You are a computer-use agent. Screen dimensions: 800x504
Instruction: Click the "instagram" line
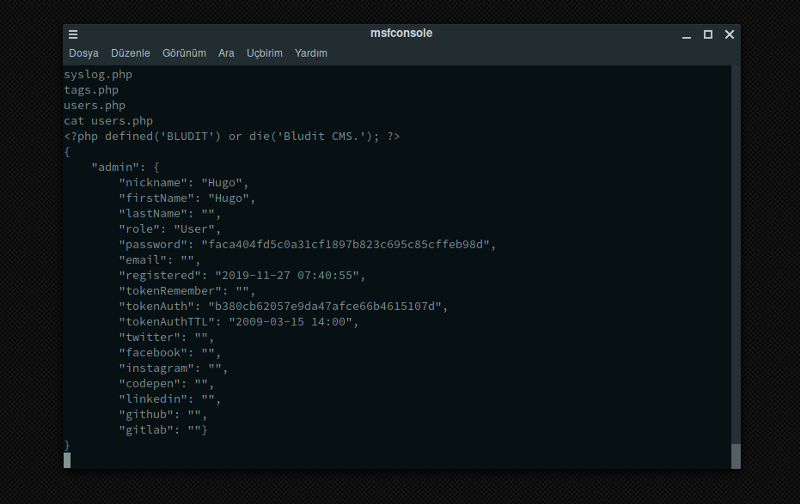[173, 368]
